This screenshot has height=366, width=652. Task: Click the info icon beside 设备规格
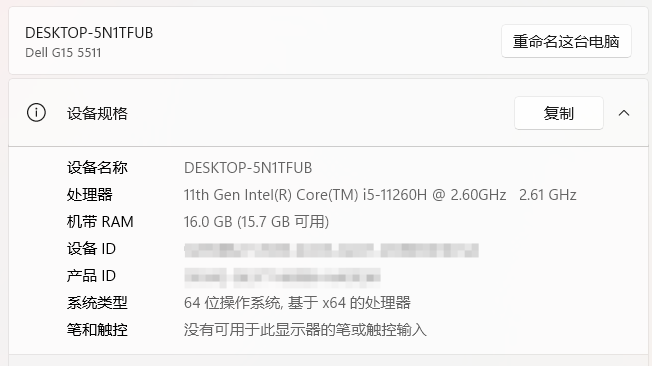pos(36,113)
